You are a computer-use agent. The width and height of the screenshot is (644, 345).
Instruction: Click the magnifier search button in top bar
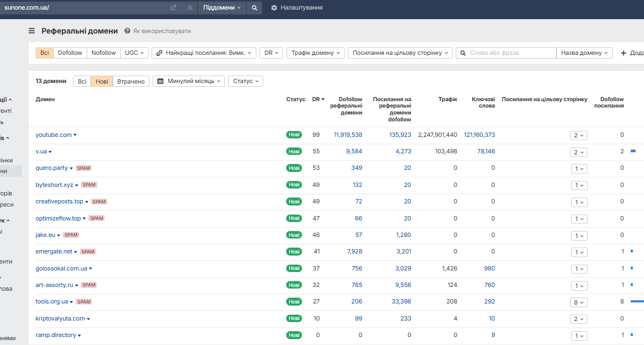[x=254, y=8]
